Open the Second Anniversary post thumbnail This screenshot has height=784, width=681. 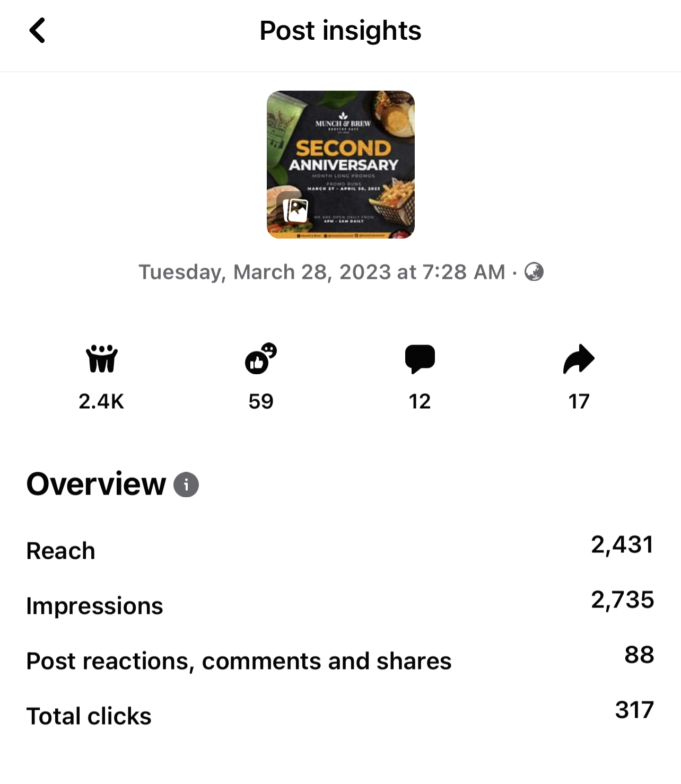(x=340, y=154)
